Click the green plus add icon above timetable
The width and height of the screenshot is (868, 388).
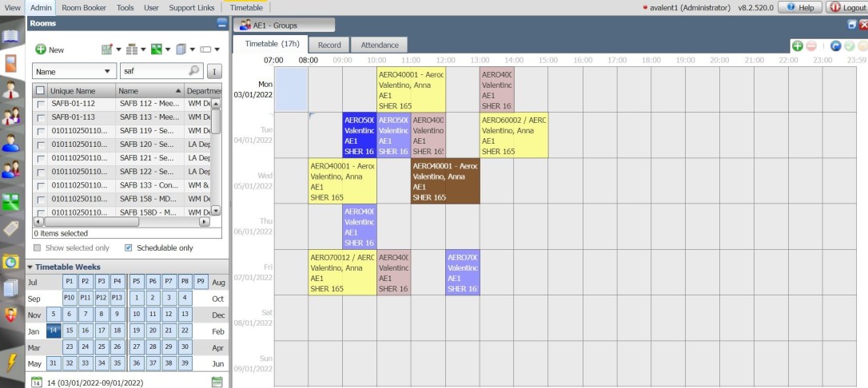tap(798, 46)
